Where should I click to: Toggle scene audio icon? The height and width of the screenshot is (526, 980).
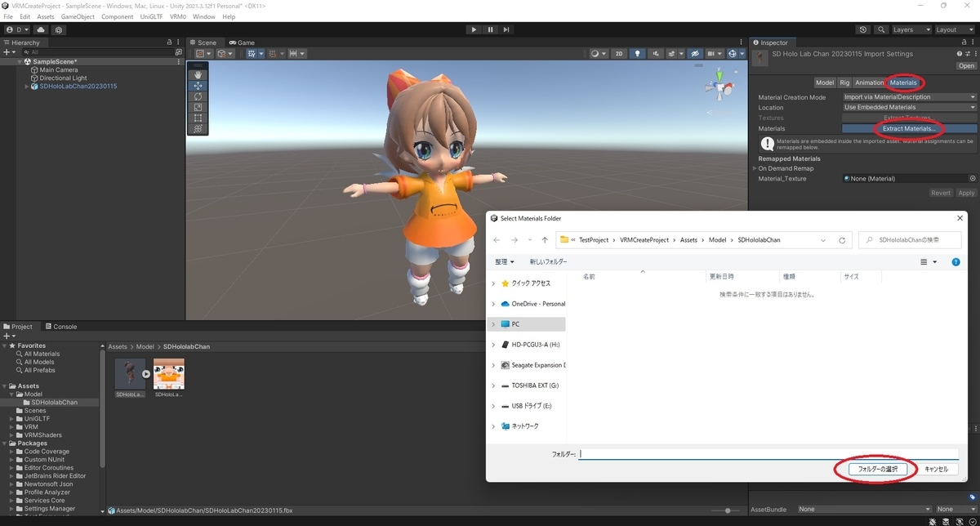[x=657, y=54]
